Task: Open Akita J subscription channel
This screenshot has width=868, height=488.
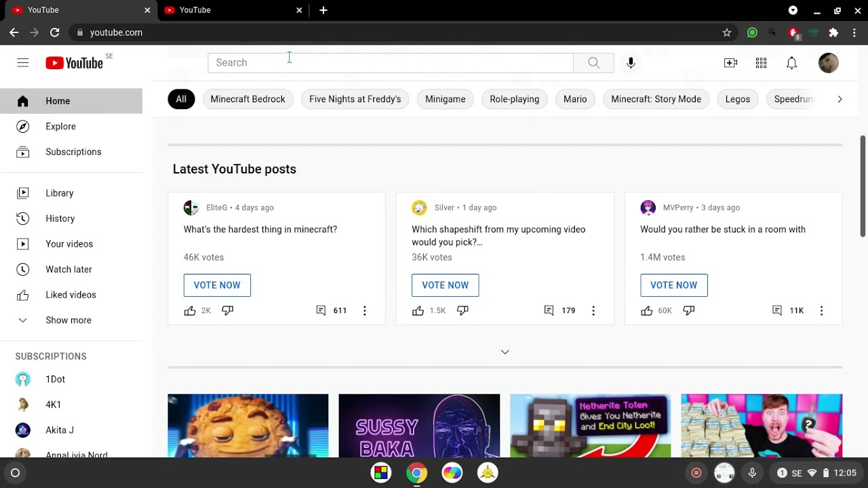Action: coord(71,430)
